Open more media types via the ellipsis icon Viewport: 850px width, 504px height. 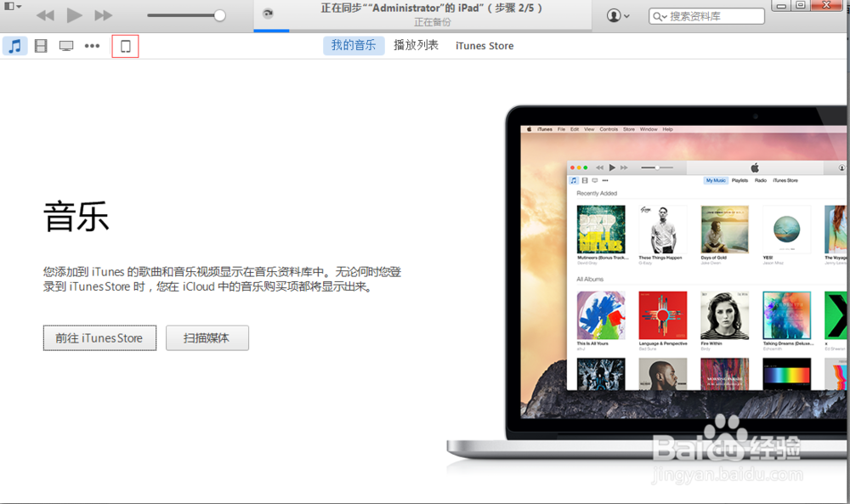pos(92,46)
